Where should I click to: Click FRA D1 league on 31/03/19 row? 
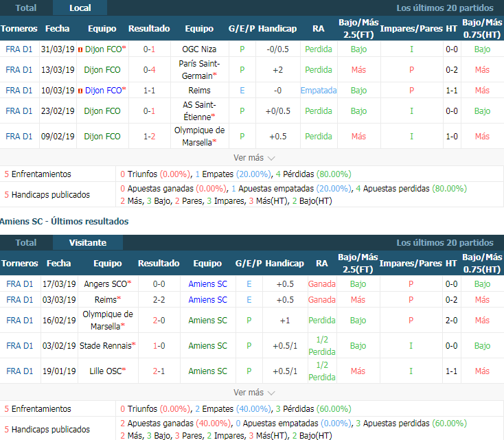click(19, 49)
